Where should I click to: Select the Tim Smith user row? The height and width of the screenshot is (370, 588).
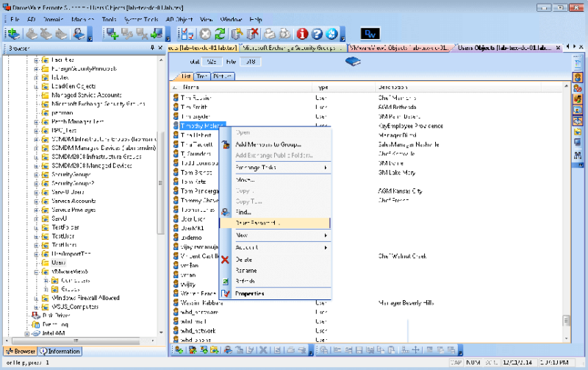coord(365,107)
